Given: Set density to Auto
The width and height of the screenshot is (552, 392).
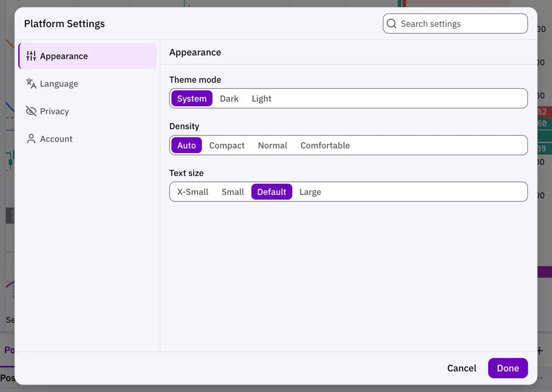Looking at the screenshot, I should 187,145.
